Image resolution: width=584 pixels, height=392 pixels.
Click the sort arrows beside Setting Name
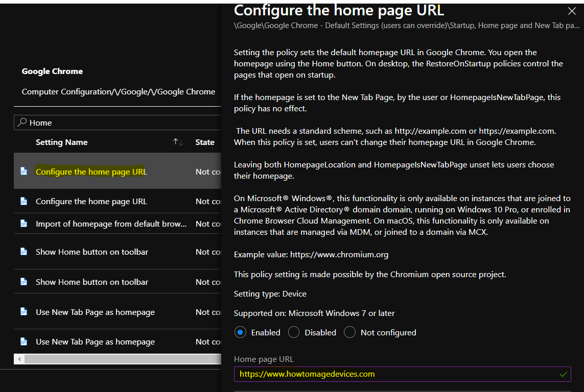click(178, 142)
